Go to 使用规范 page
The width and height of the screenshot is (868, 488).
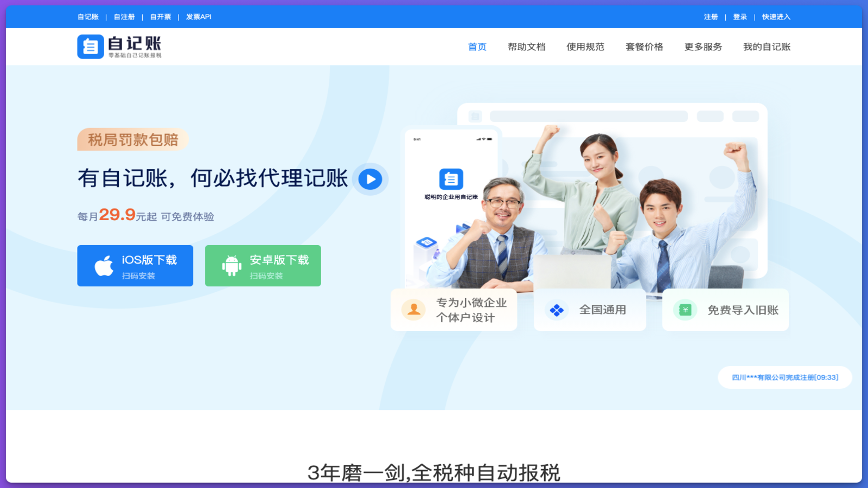pyautogui.click(x=585, y=47)
